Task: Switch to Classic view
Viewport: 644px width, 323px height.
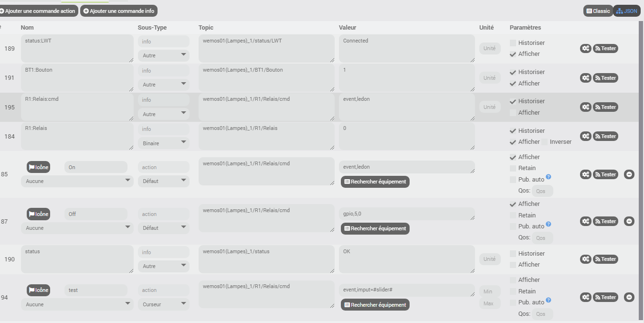Action: pyautogui.click(x=598, y=11)
